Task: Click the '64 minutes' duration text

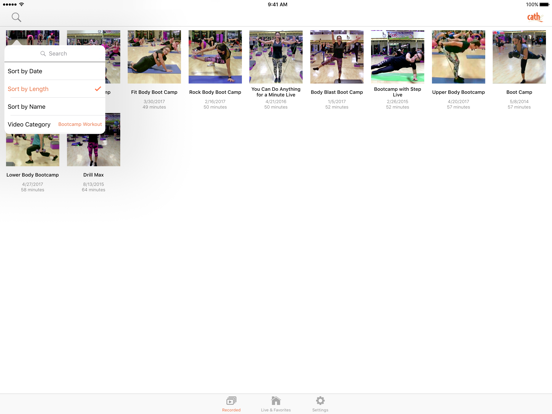Action: click(93, 190)
